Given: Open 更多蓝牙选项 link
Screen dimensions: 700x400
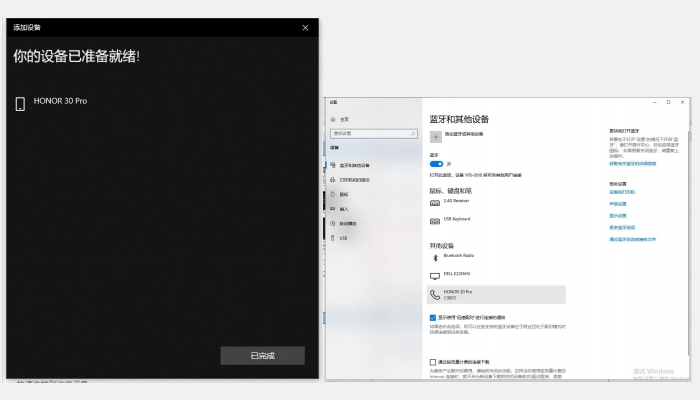Looking at the screenshot, I should (x=622, y=228).
